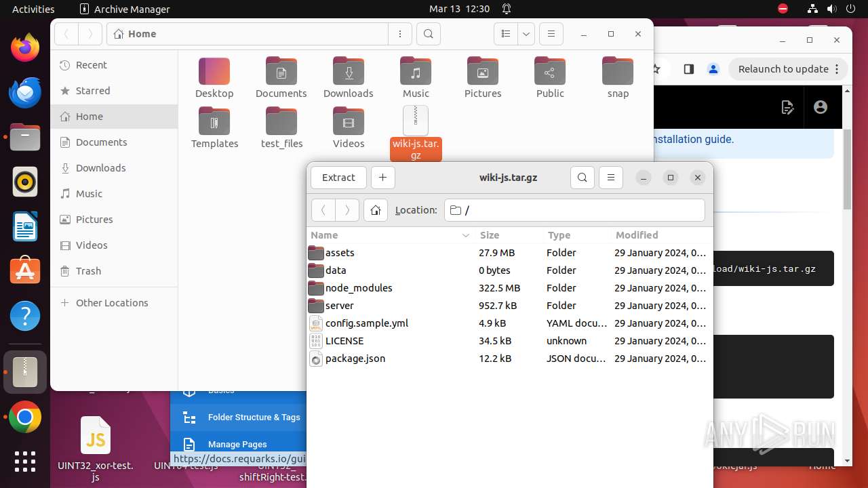Open Trash in Files sidebar
868x488 pixels.
[114, 271]
